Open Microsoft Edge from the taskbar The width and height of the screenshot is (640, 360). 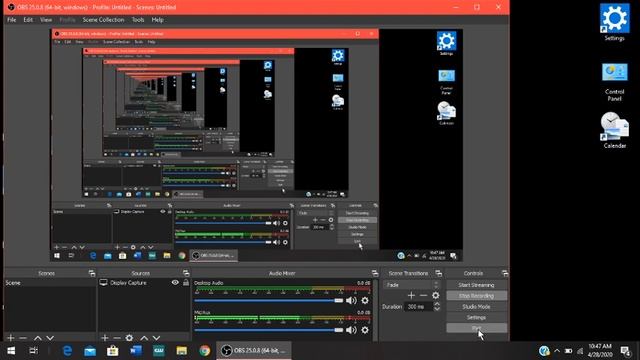point(67,351)
